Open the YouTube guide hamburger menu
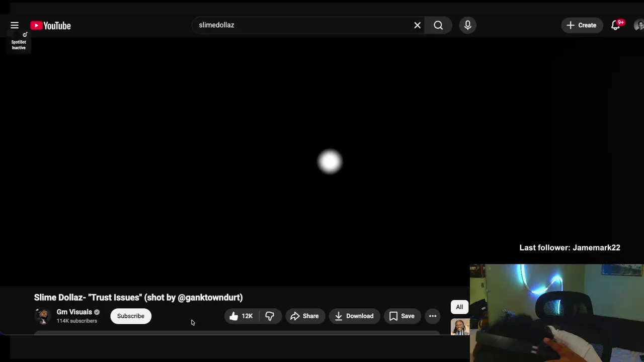 point(15,25)
